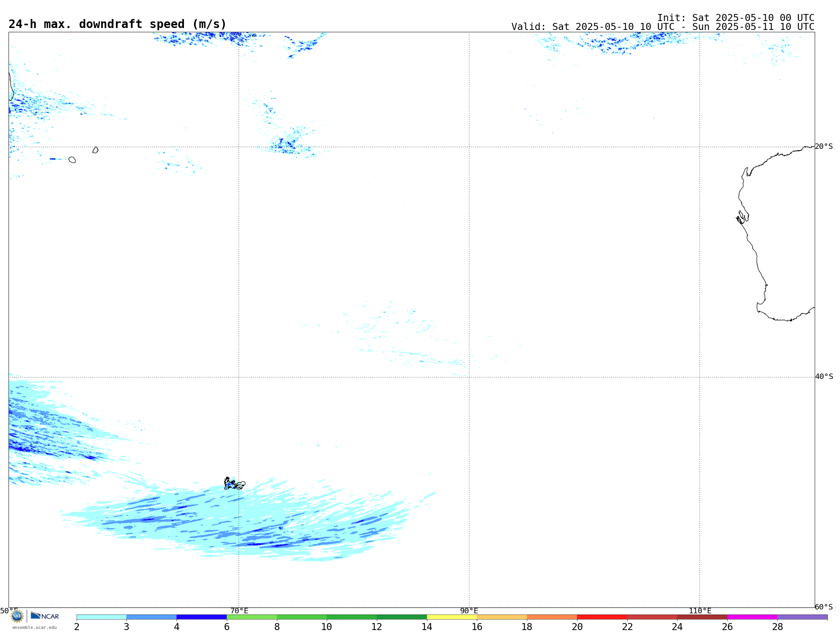
Task: Click colorbar tick label '2'
Action: [x=77, y=627]
